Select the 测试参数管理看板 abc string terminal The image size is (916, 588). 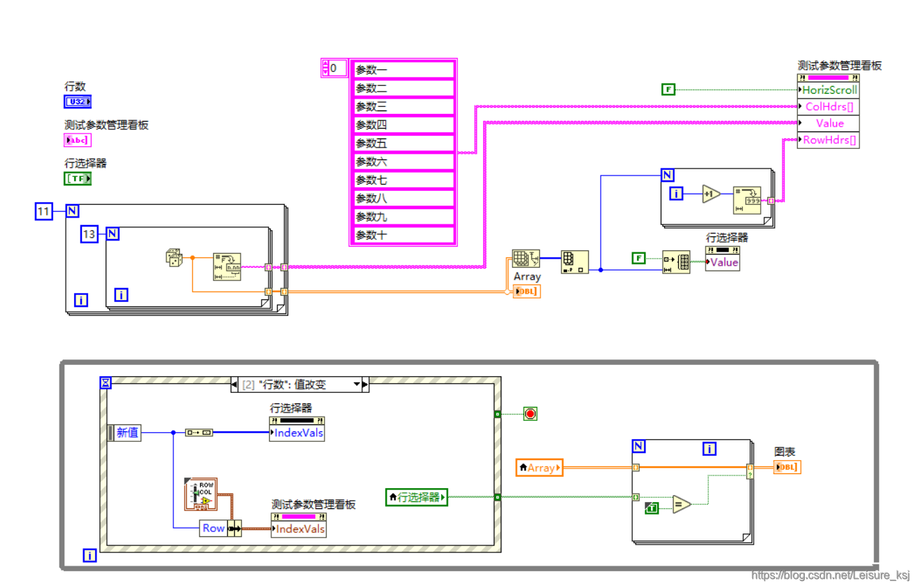[x=78, y=140]
